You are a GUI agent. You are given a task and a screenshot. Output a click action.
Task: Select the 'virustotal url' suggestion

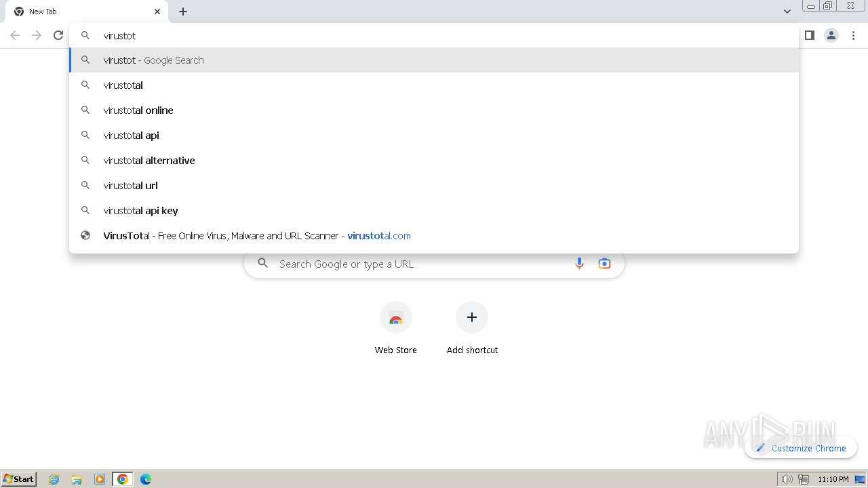[x=434, y=186]
